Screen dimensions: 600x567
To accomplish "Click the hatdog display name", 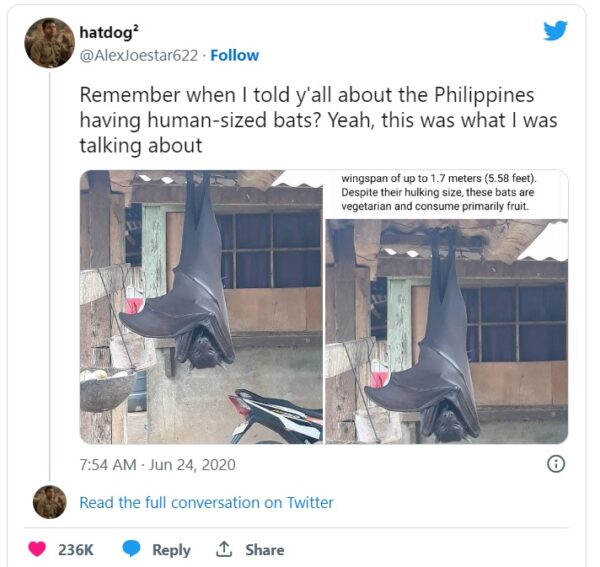I will pyautogui.click(x=109, y=32).
